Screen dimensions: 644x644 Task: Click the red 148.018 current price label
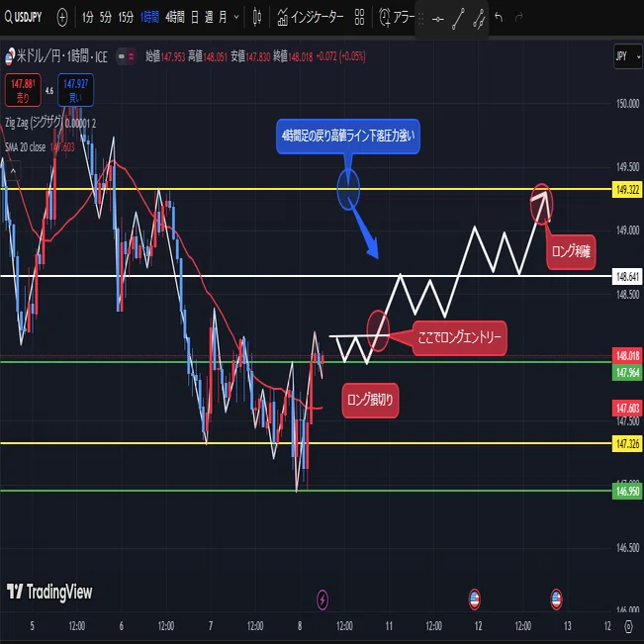[627, 355]
